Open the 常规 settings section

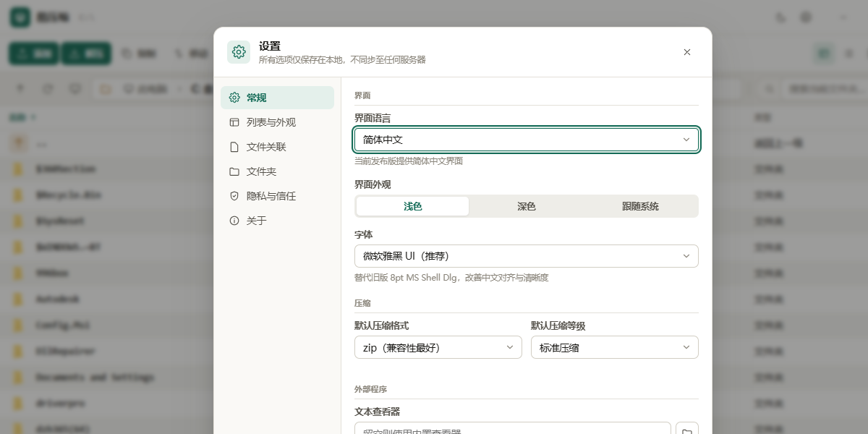[277, 98]
